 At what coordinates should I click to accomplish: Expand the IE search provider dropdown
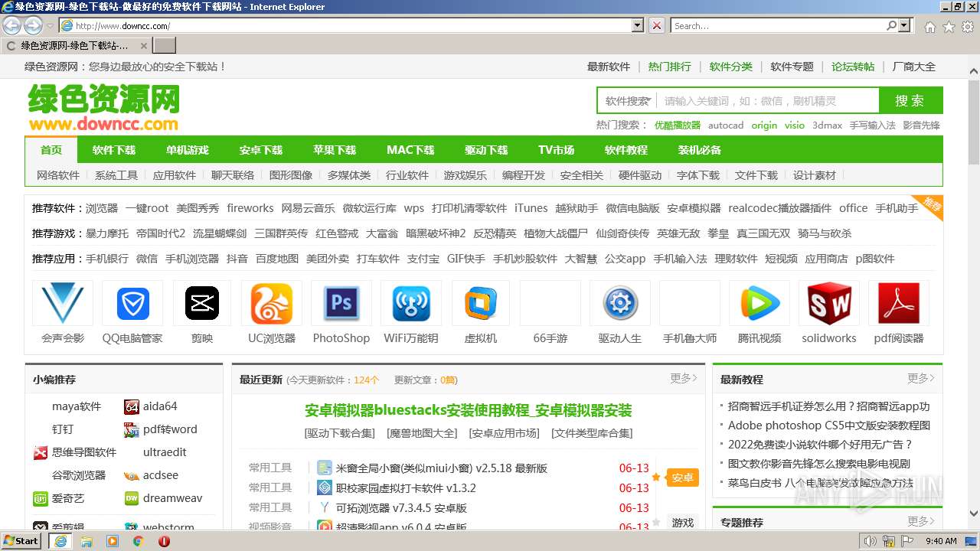[905, 25]
